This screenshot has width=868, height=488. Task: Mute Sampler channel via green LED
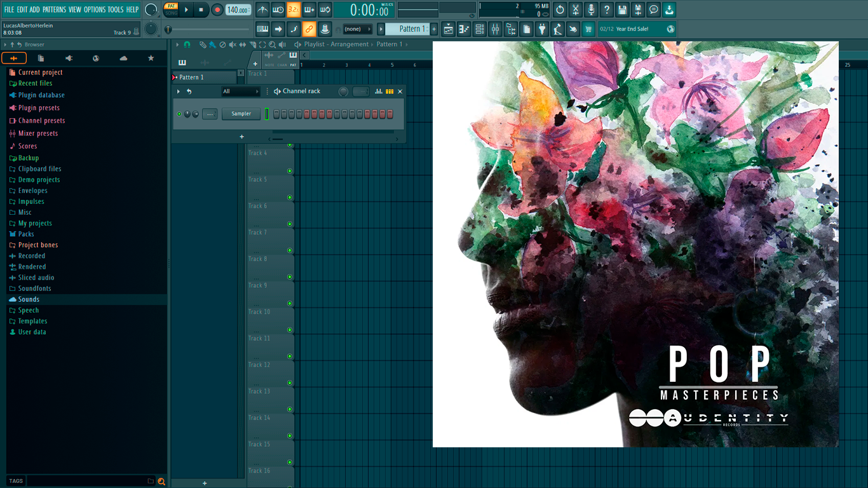[179, 114]
